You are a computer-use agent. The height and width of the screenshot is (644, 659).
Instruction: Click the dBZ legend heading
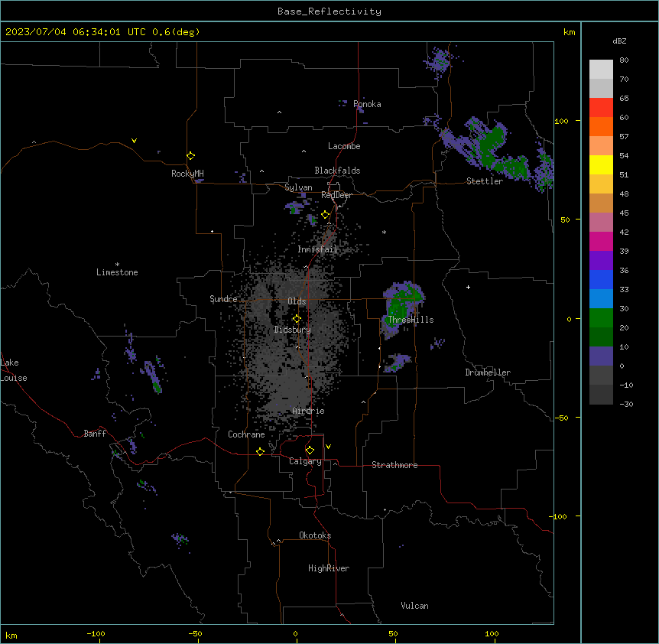point(619,41)
